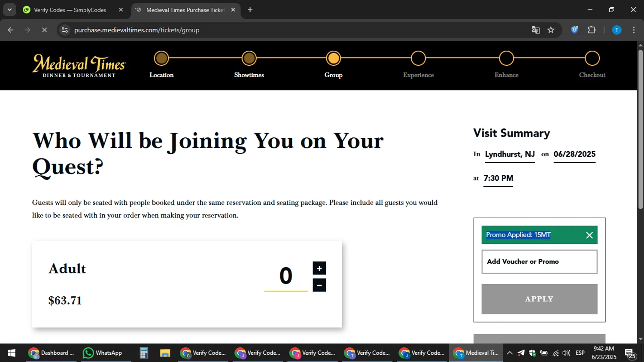Change the 7:30 PM showtime

(x=498, y=178)
